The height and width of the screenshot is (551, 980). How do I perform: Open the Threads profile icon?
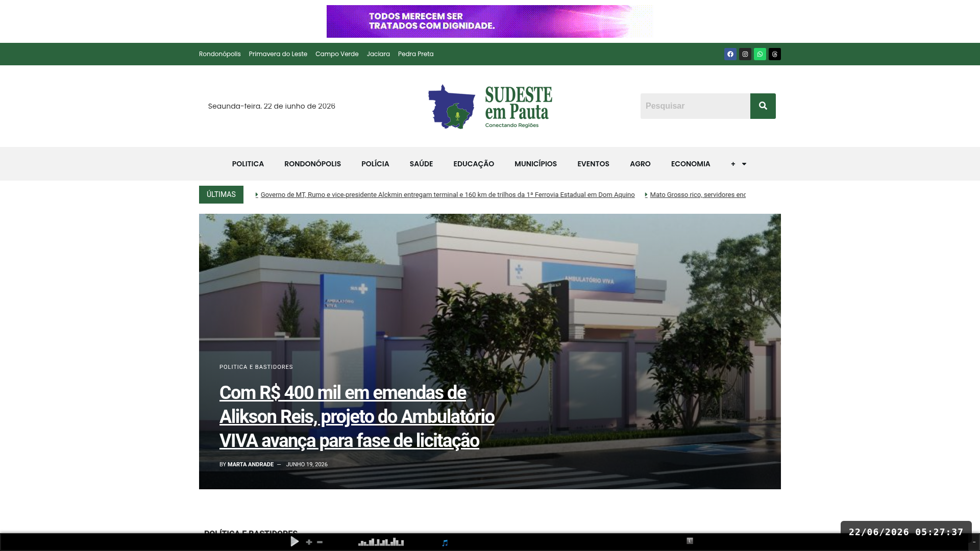tap(775, 54)
